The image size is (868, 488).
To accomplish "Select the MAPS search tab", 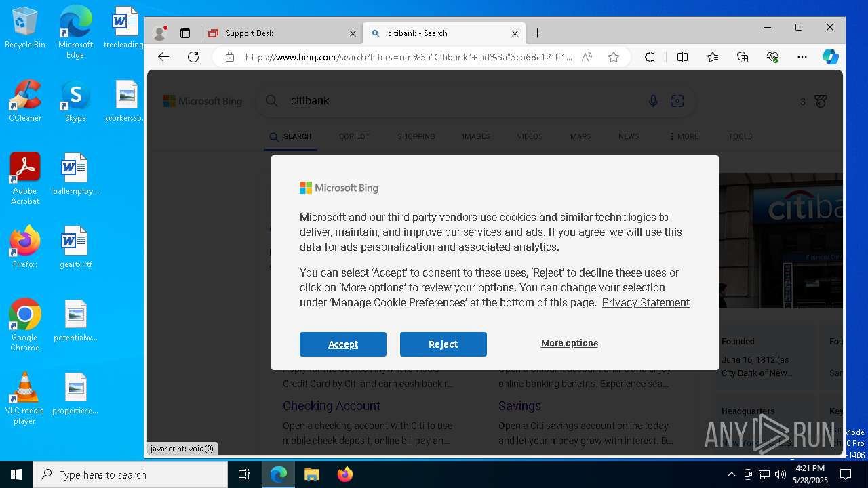I will pyautogui.click(x=580, y=136).
